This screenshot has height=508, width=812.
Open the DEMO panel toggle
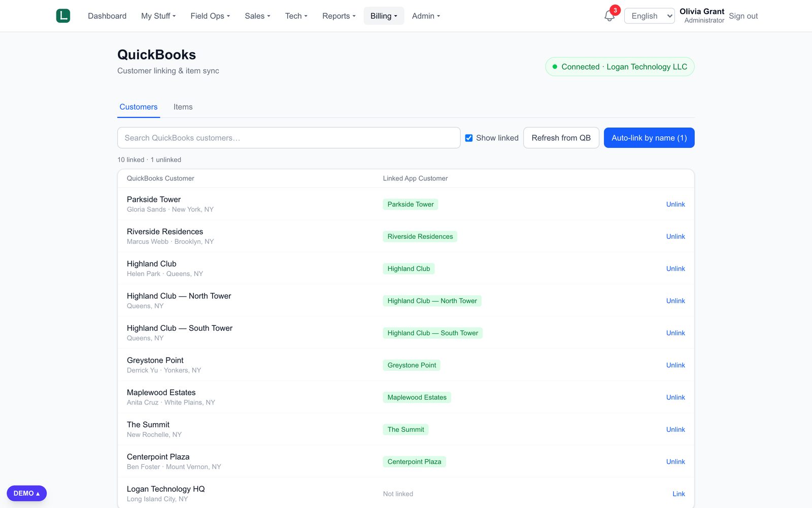pos(26,493)
